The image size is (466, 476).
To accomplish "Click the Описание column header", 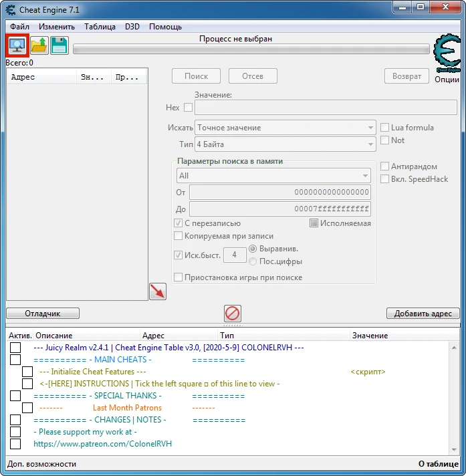I will (86, 336).
